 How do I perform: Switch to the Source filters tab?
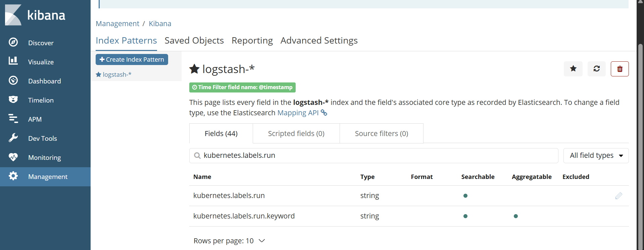point(381,134)
